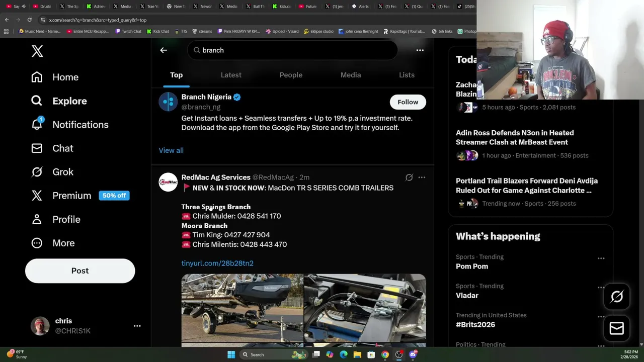Screen dimensions: 644x362
Task: Open the More menu in the sidebar
Action: coord(53,243)
